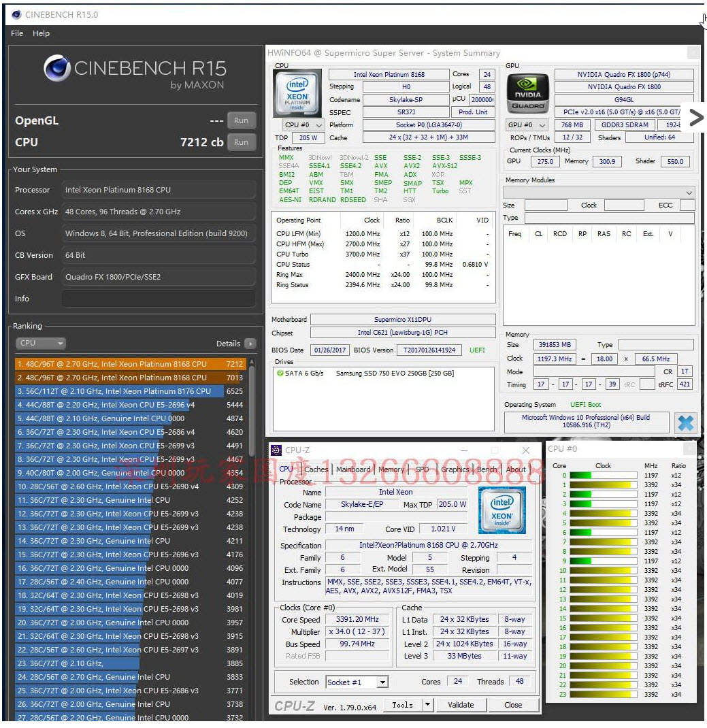This screenshot has width=707, height=728.
Task: Run the CPU benchmark in Cinebench
Action: click(x=242, y=142)
